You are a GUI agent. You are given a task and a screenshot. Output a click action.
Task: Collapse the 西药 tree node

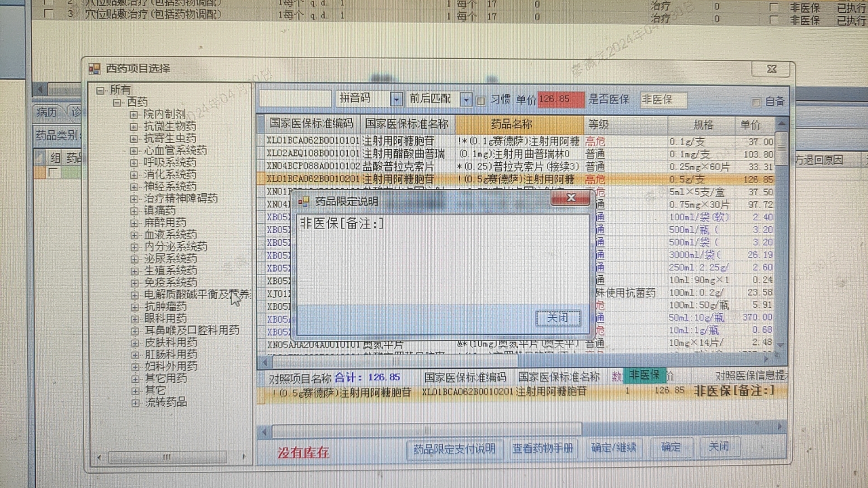117,102
